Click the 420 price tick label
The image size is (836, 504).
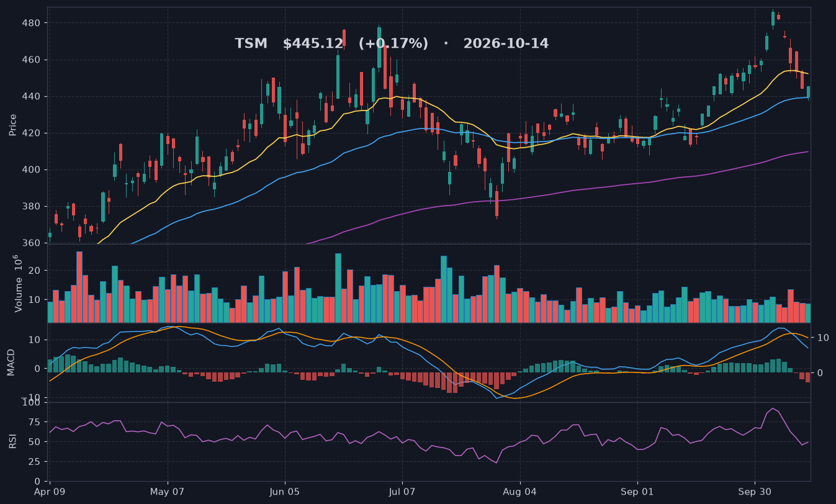(x=31, y=133)
